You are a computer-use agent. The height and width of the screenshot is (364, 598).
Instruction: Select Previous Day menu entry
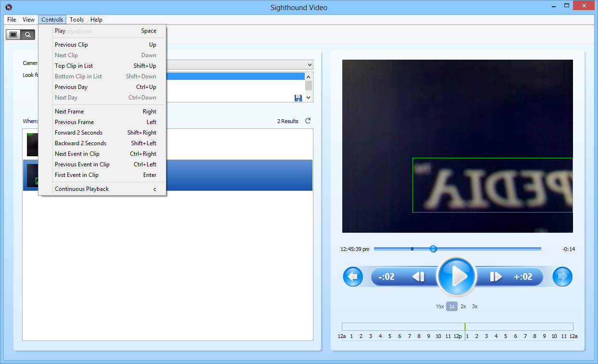click(102, 87)
